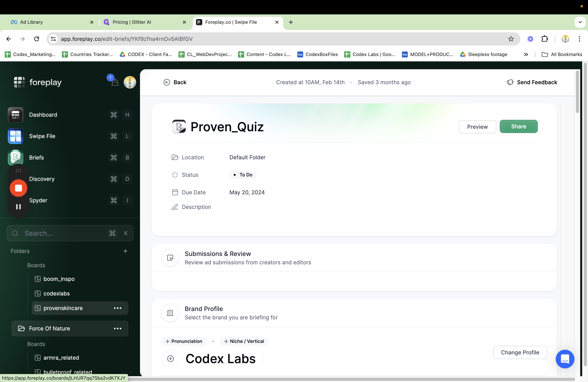View site information icon in address bar

(x=53, y=39)
